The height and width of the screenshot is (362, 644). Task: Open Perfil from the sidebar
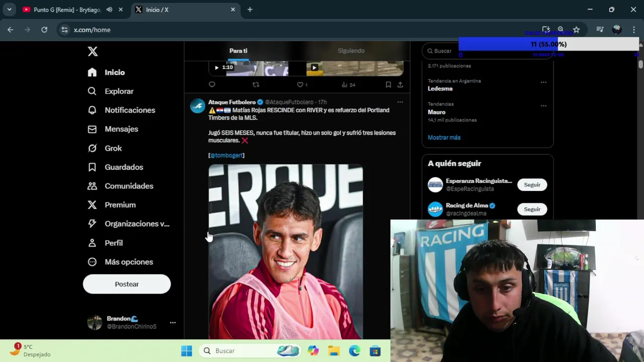(105, 243)
